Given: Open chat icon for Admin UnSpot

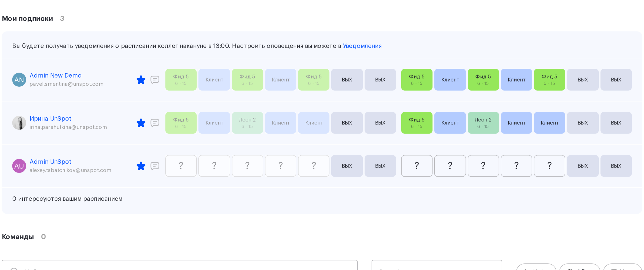Looking at the screenshot, I should point(155,166).
